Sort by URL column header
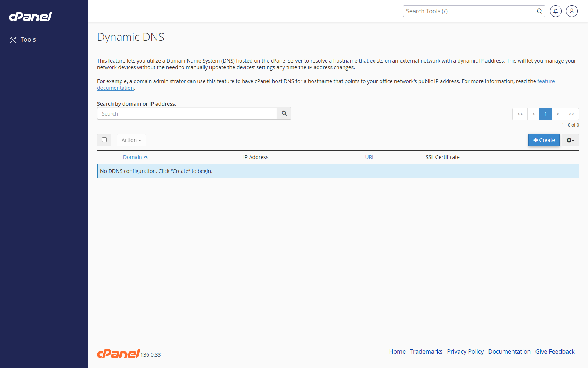Viewport: 588px width, 368px height. tap(370, 157)
